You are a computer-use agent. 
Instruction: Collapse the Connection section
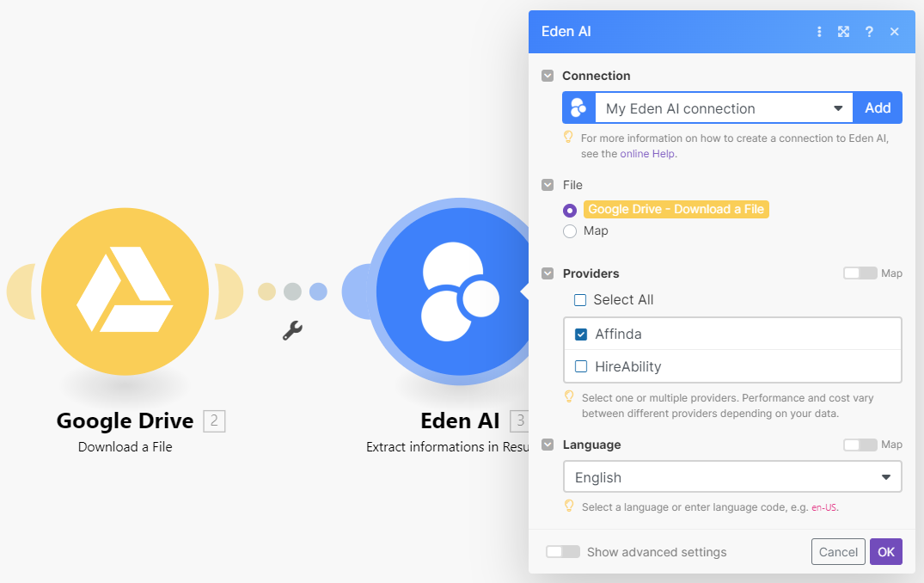[x=548, y=76]
